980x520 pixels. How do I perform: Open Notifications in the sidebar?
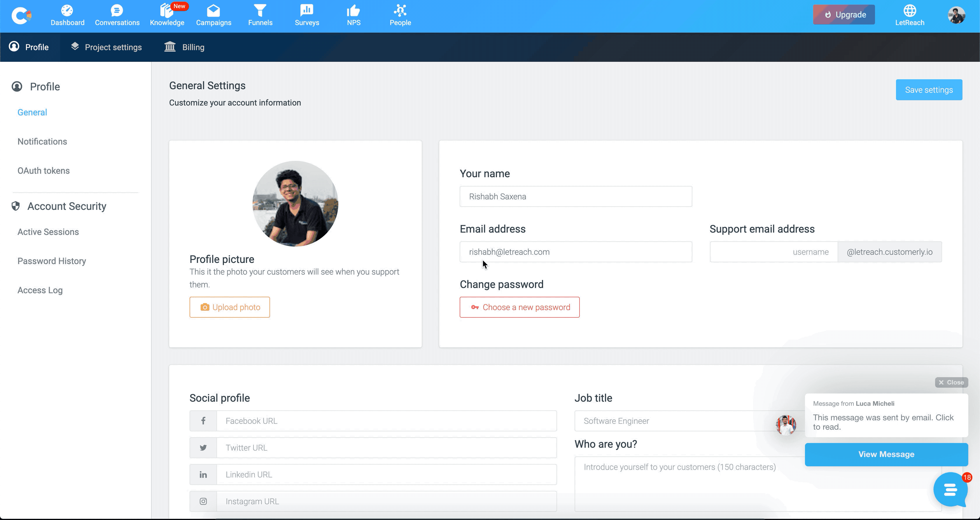[x=42, y=141]
